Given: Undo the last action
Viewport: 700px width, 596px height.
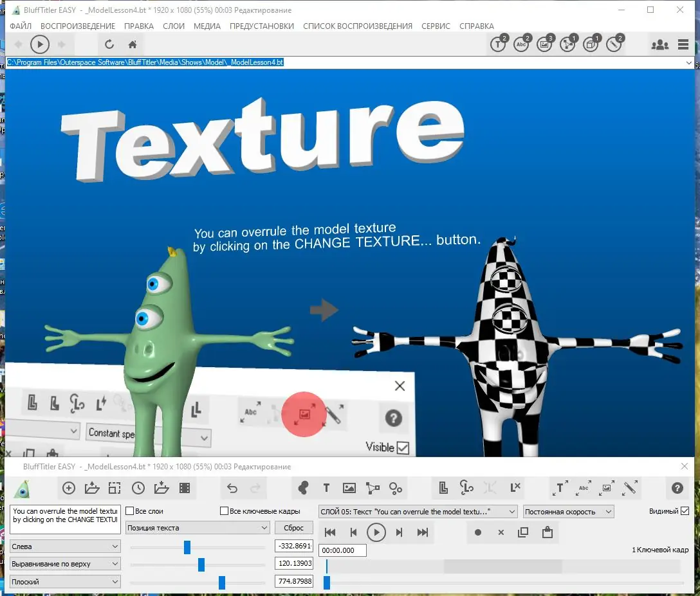Looking at the screenshot, I should (232, 488).
